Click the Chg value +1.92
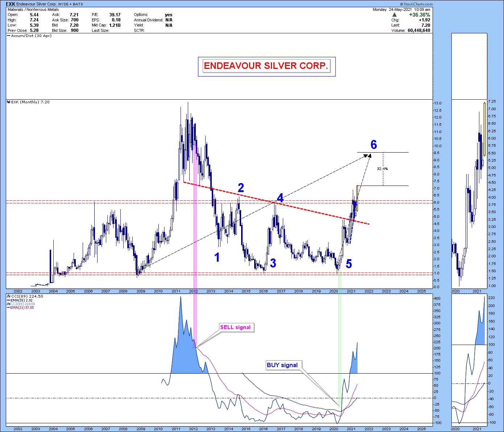The width and height of the screenshot is (504, 432). (x=425, y=20)
